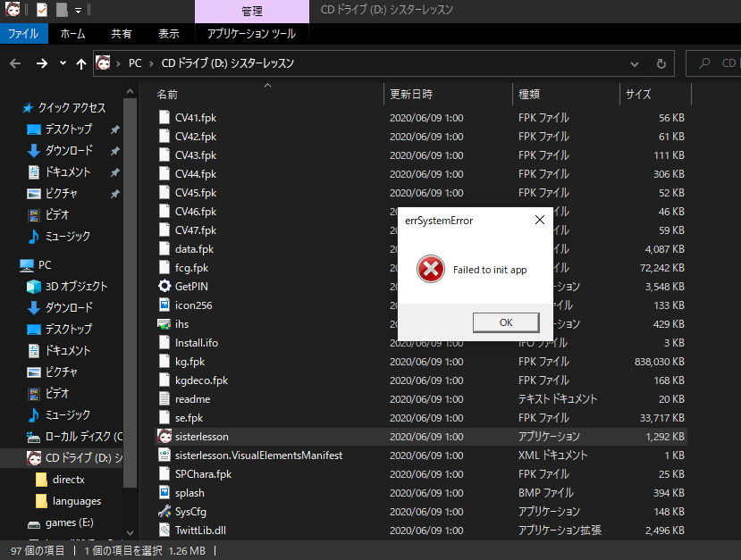
Task: Click the up-arrow parent folder button
Action: [81, 63]
